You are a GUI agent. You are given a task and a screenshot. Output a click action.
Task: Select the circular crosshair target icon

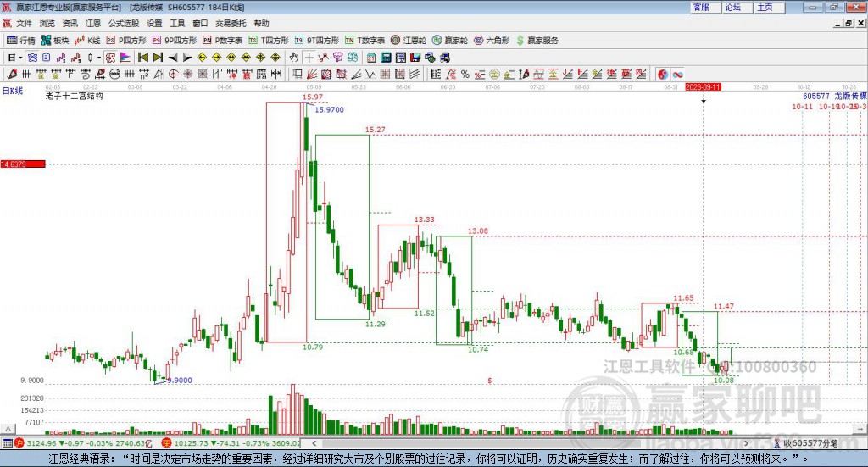pos(173,74)
